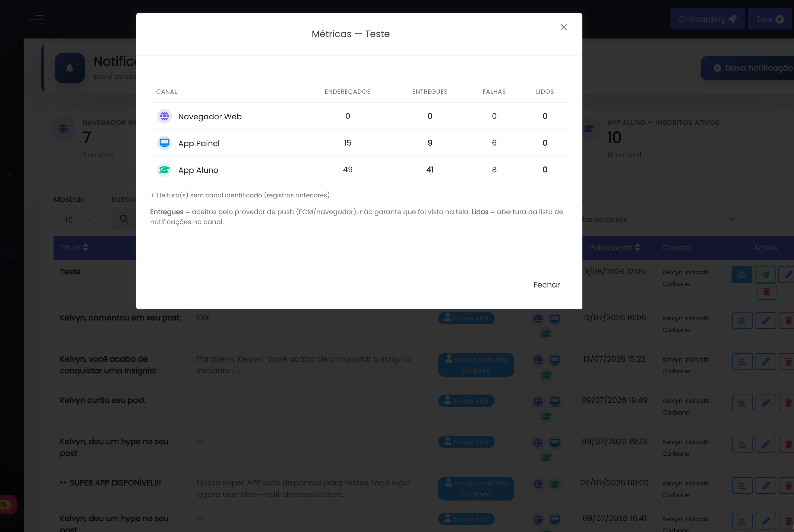794x532 pixels.
Task: Click the Teste title in table
Action: point(70,272)
